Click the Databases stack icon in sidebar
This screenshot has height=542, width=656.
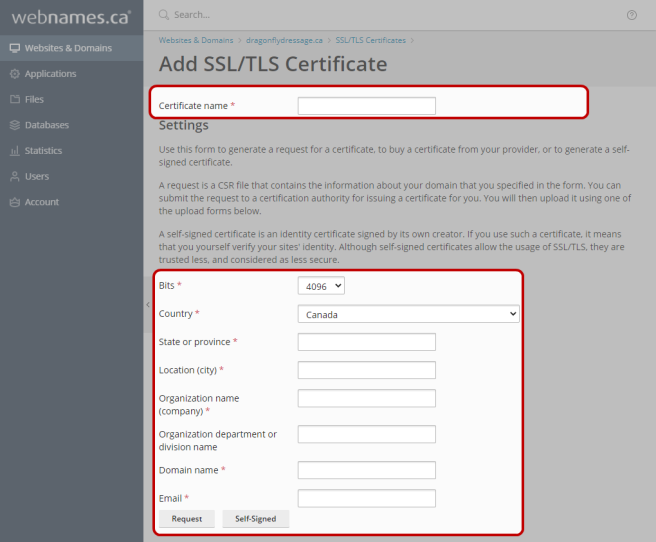pyautogui.click(x=14, y=125)
